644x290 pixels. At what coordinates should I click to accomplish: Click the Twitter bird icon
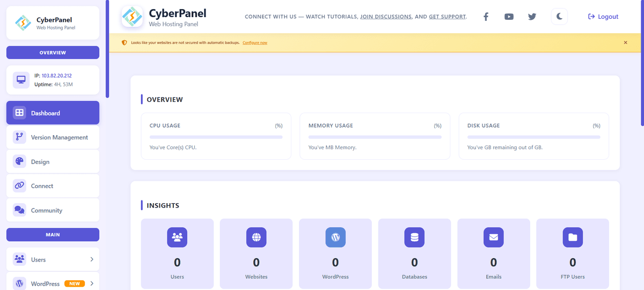click(532, 17)
